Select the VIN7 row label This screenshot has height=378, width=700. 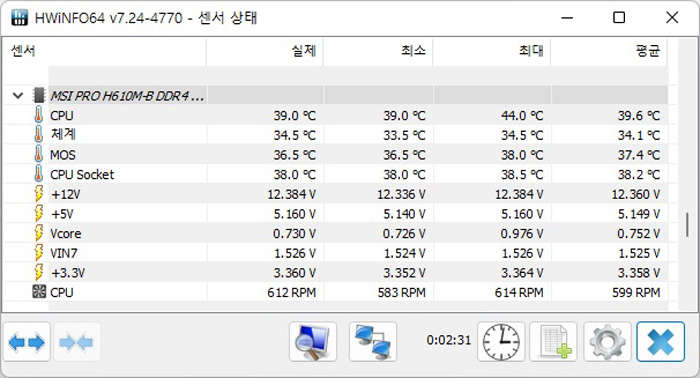64,253
